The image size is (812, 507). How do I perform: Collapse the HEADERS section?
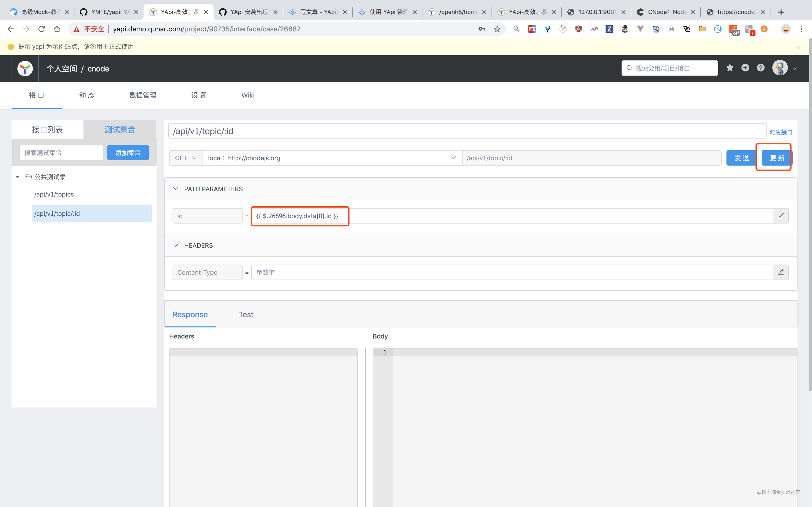[x=176, y=245]
